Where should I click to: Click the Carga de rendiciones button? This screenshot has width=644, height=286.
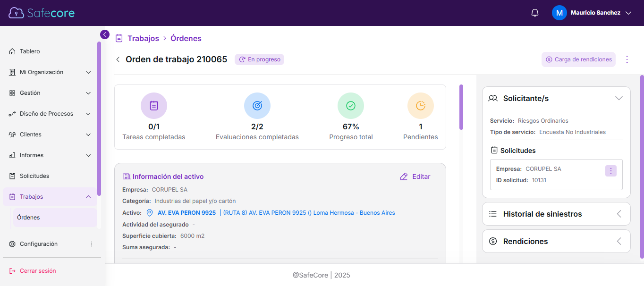[x=578, y=59]
